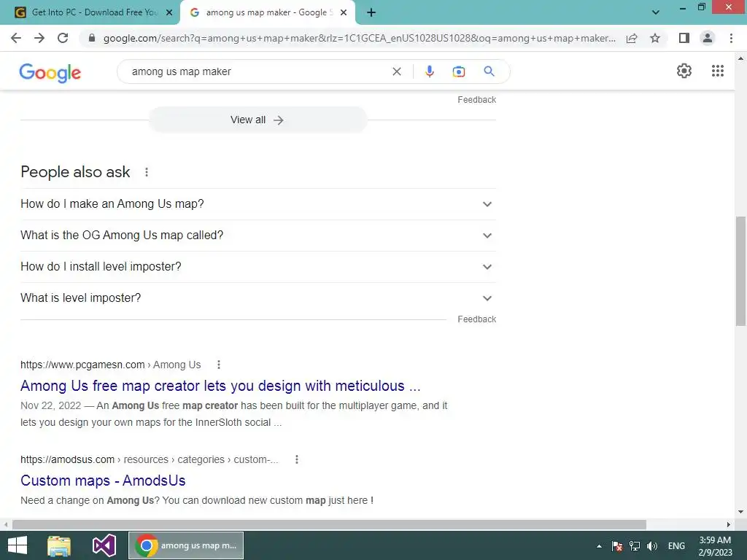This screenshot has width=747, height=560.
Task: Open Action Center flag icon
Action: 617,546
